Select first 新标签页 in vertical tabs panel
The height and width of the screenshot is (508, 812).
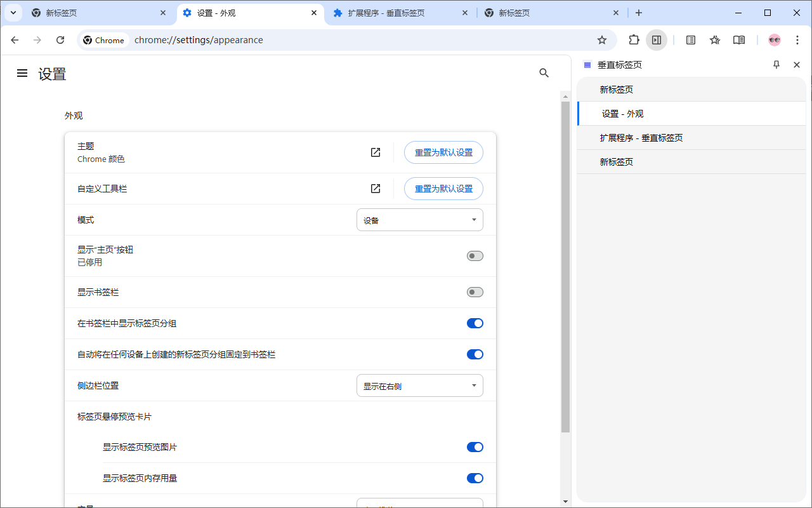coord(691,90)
